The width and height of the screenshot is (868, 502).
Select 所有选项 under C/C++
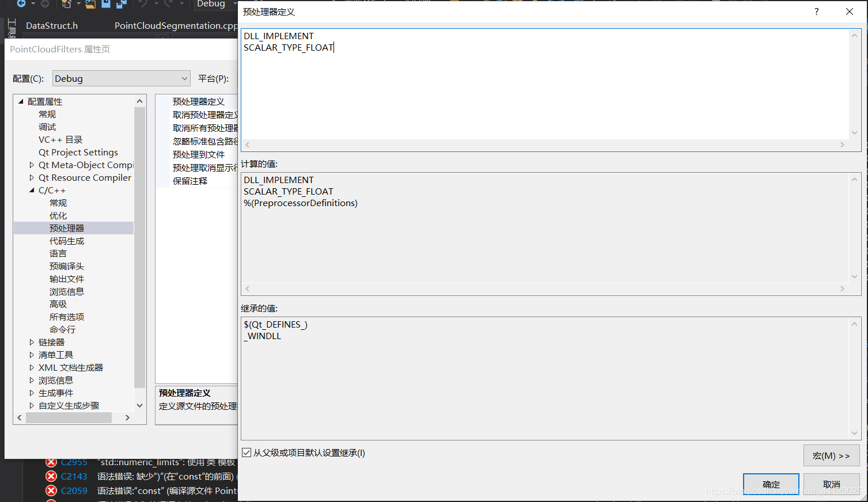[x=67, y=317]
